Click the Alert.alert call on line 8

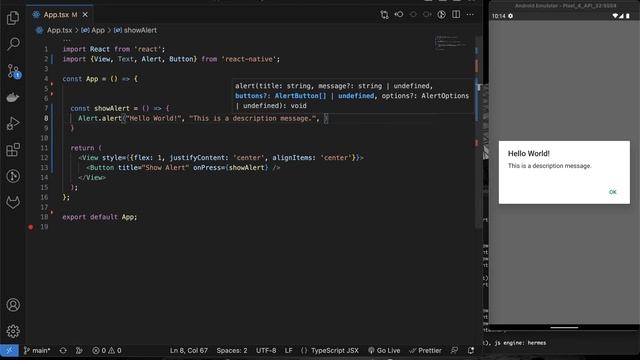click(x=100, y=118)
